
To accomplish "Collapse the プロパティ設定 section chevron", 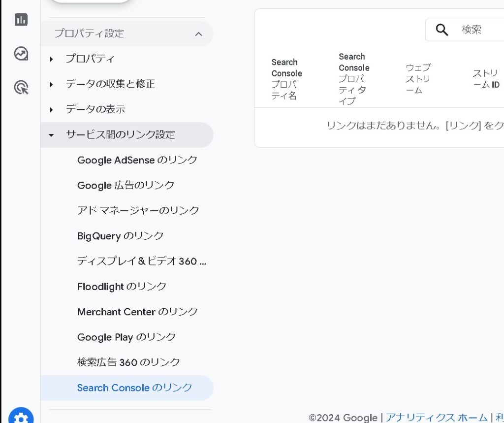I will tap(198, 34).
